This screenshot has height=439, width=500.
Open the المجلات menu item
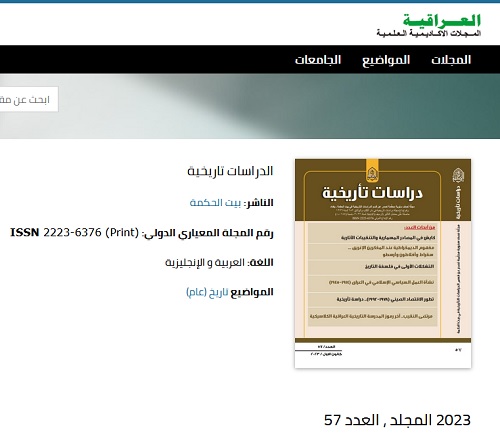pyautogui.click(x=451, y=60)
